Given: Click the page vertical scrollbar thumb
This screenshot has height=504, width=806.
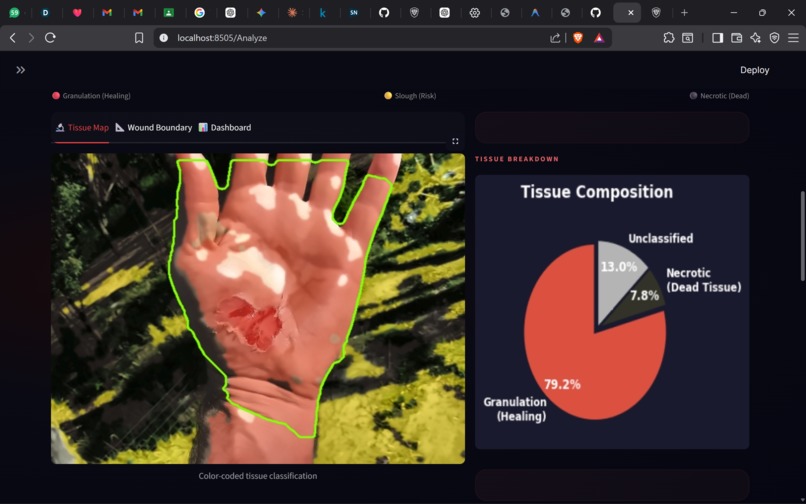Looking at the screenshot, I should click(802, 236).
